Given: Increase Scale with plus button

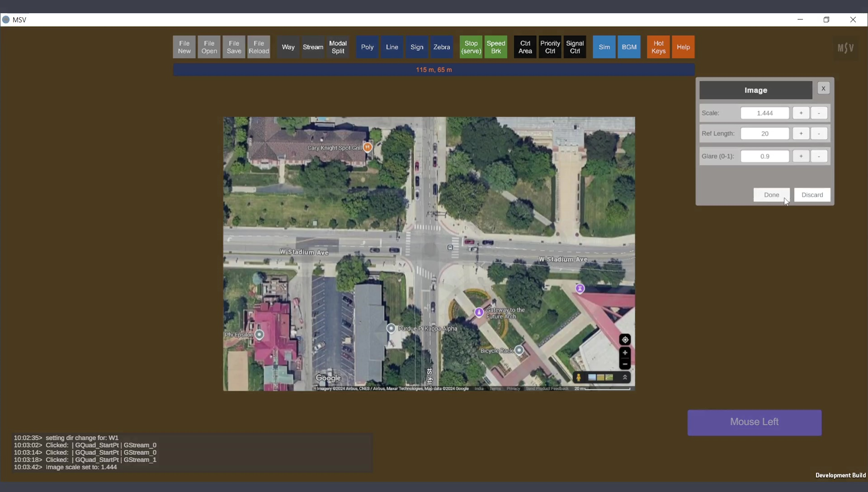Looking at the screenshot, I should tap(801, 113).
